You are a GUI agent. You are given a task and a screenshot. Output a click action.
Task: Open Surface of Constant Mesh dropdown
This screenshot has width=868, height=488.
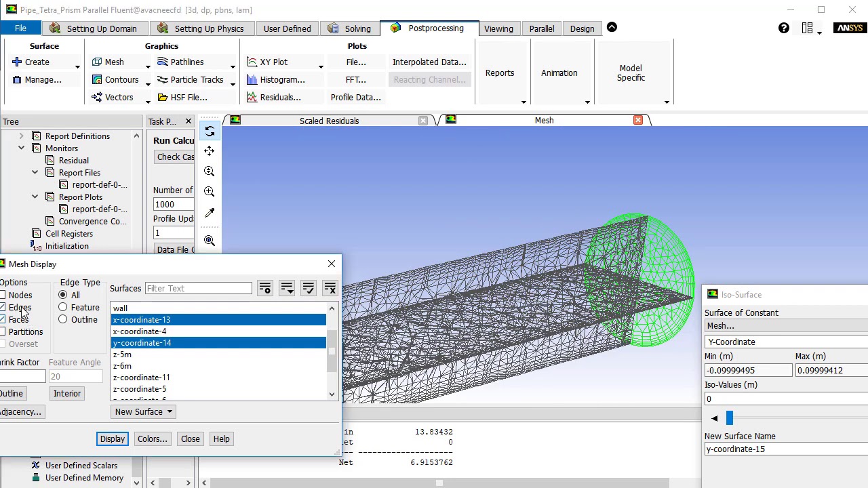pyautogui.click(x=786, y=326)
